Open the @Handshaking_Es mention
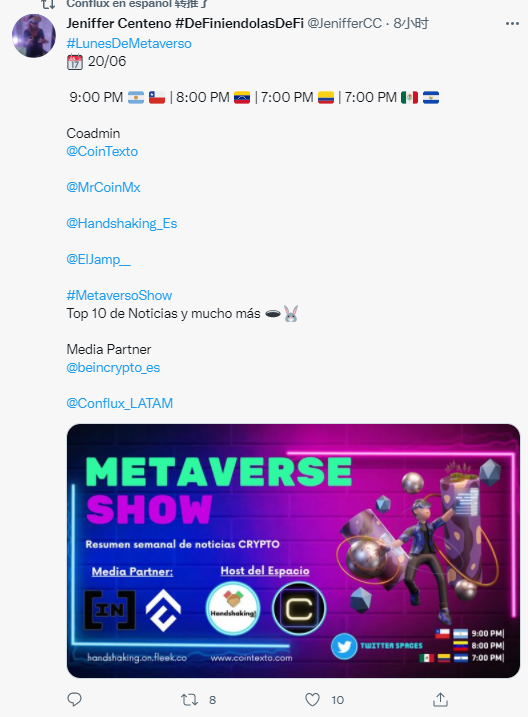The image size is (528, 717). pyautogui.click(x=122, y=224)
